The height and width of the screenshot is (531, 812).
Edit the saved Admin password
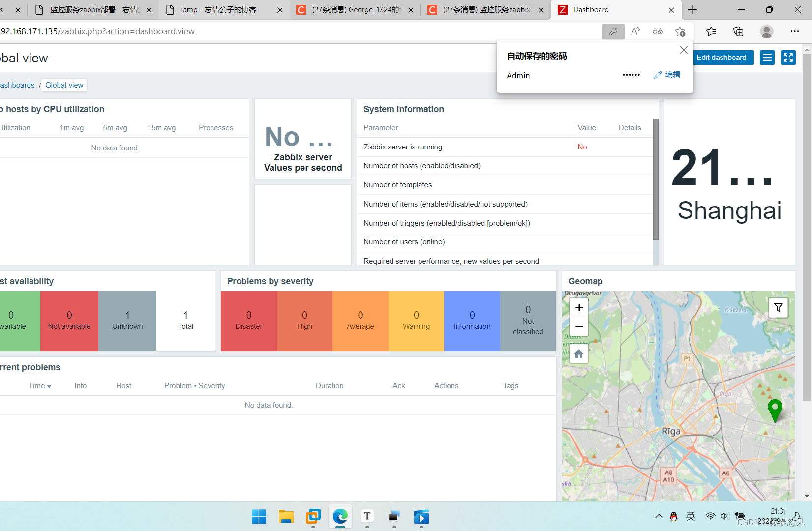(667, 75)
